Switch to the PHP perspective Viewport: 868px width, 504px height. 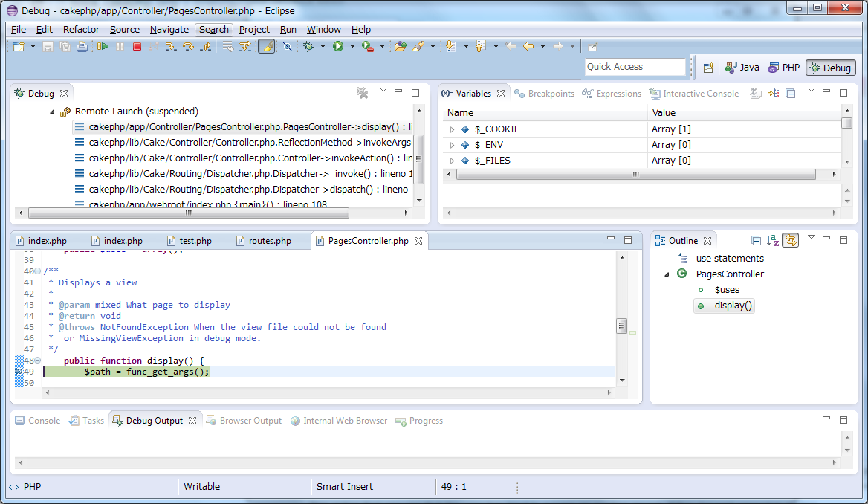[x=783, y=67]
